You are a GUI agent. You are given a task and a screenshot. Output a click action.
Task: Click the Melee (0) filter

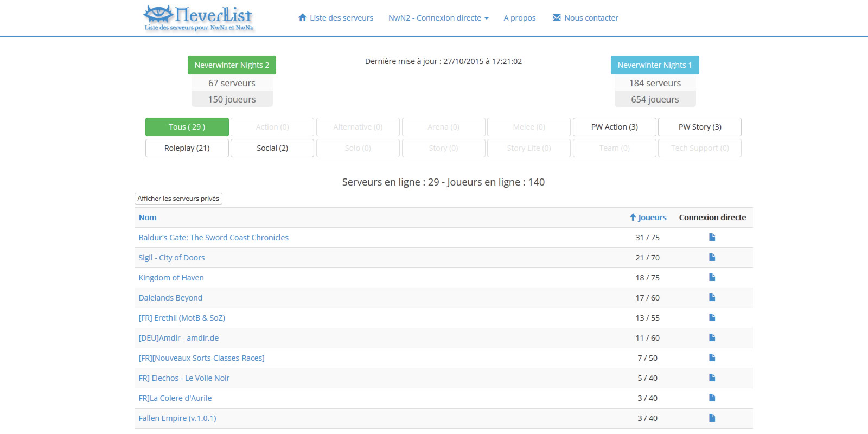(529, 127)
